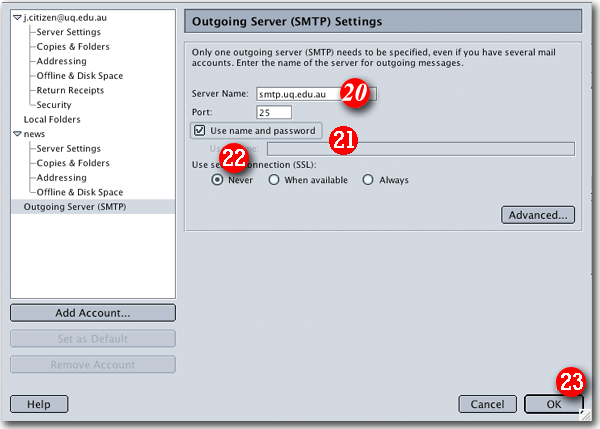Uncheck Use name and password checkbox

(200, 131)
